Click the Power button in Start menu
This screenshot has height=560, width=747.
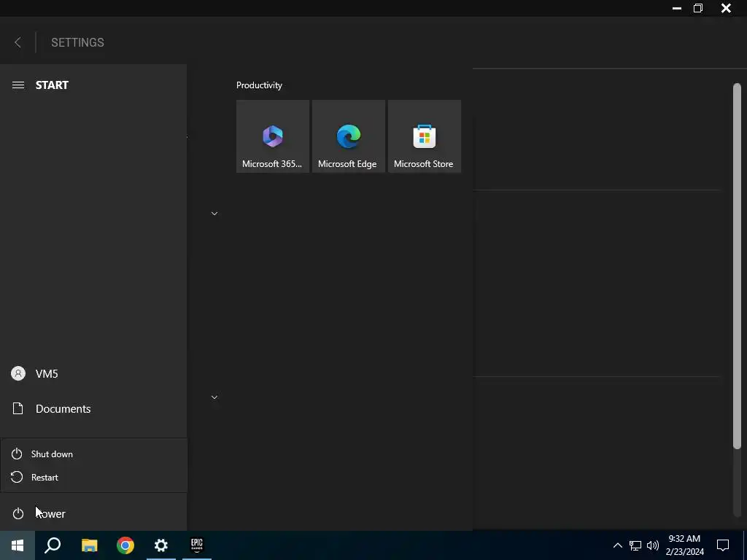(93, 513)
